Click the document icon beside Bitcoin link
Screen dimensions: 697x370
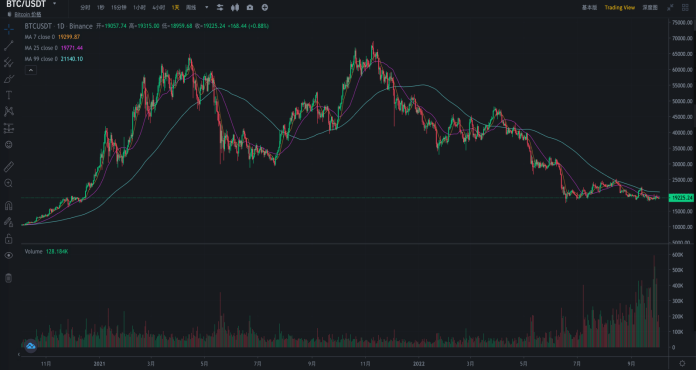[x=10, y=15]
